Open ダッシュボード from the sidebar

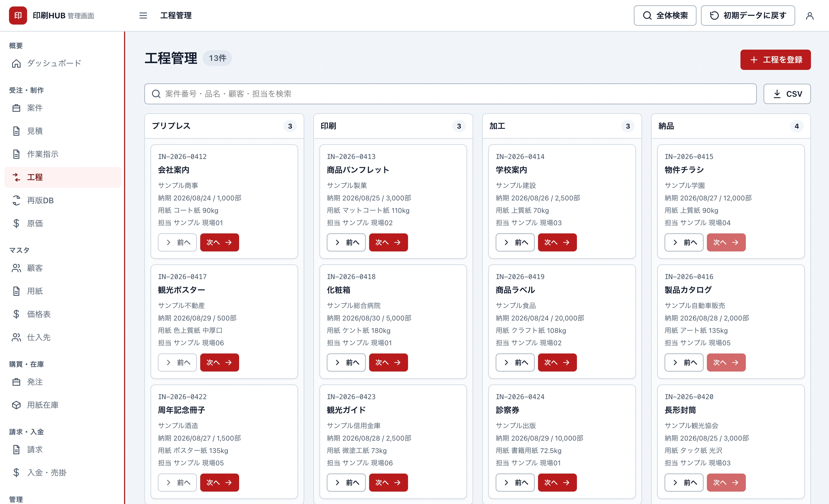point(63,63)
